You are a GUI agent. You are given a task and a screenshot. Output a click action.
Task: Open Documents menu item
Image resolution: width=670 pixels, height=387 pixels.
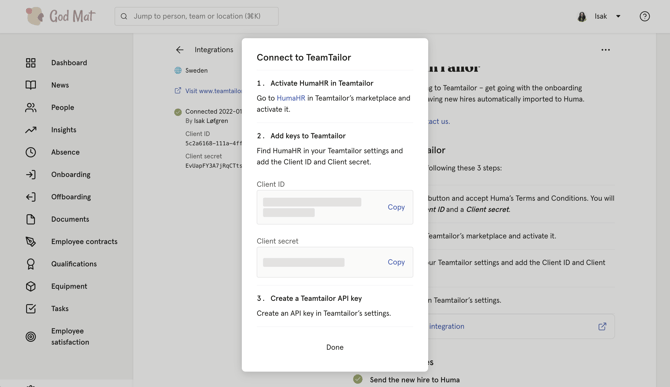tap(70, 219)
